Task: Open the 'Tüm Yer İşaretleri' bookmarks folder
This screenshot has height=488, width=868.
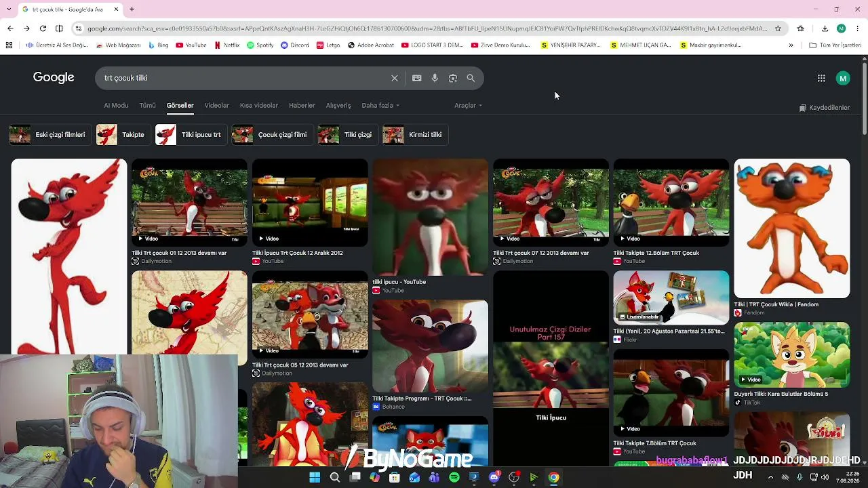Action: 835,45
